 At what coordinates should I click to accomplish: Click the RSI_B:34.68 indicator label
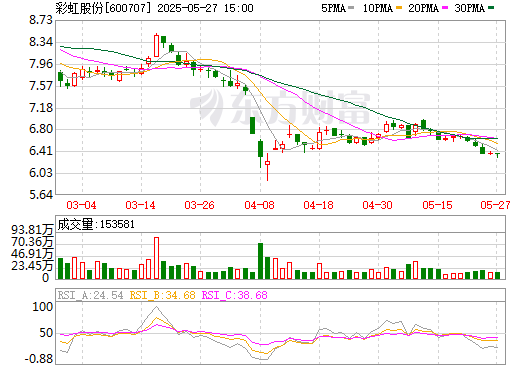click(162, 295)
